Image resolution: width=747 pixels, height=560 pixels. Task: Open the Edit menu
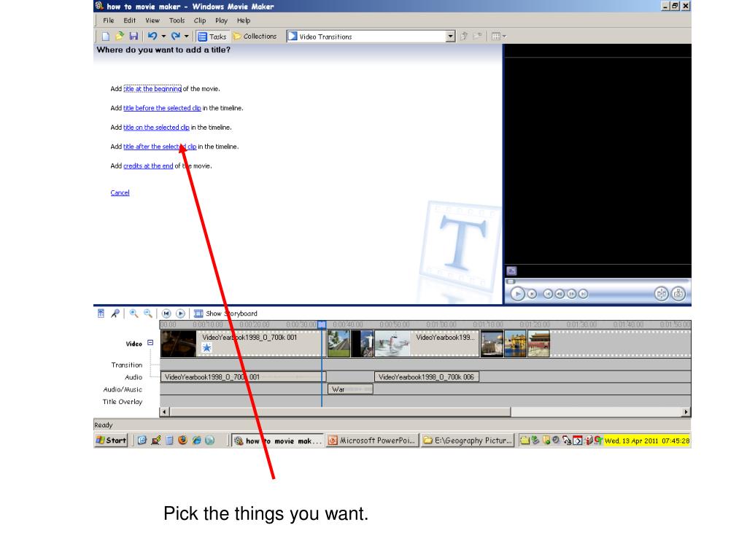130,20
